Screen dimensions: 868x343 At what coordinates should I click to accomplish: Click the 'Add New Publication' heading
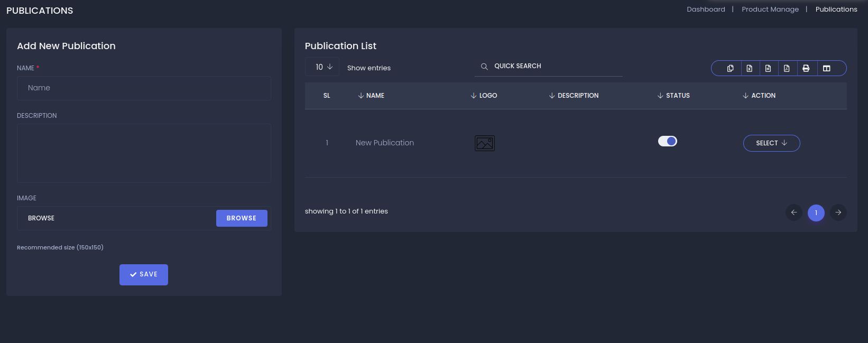pyautogui.click(x=66, y=46)
